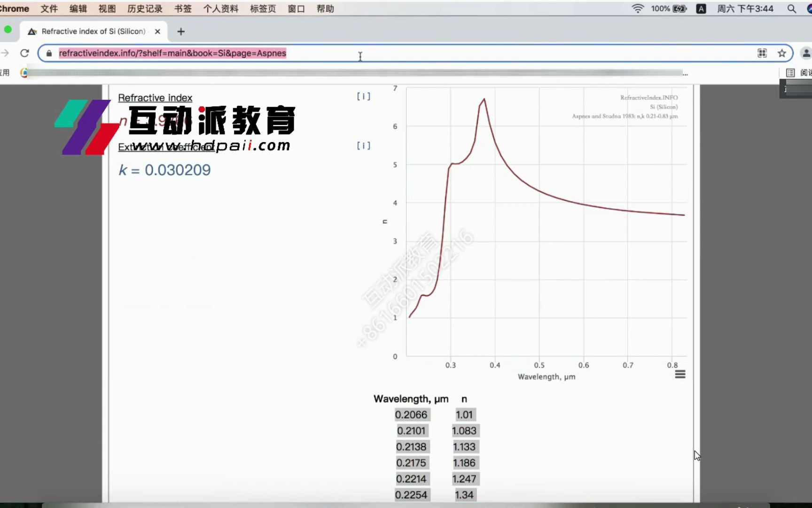Expand the [i] reference for Extinction coefficient
The width and height of the screenshot is (812, 508).
(x=363, y=145)
